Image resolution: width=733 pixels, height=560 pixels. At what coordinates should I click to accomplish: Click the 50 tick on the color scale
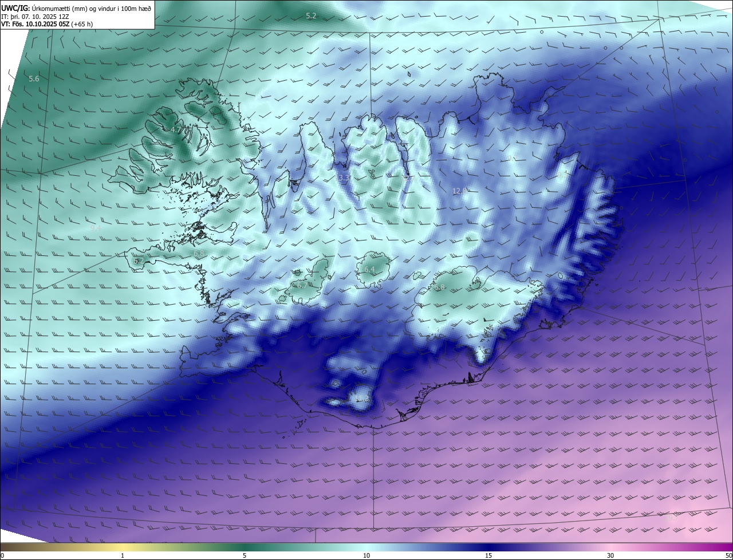click(x=728, y=555)
